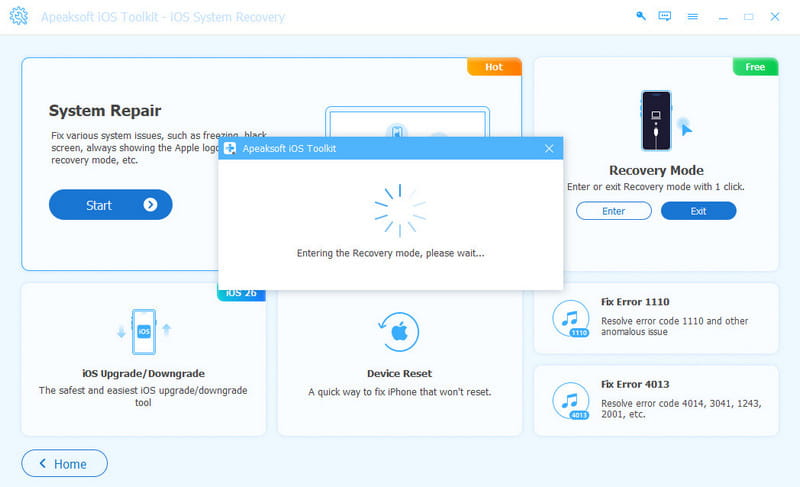
Task: Open Device Reset Apple icon
Action: [399, 331]
